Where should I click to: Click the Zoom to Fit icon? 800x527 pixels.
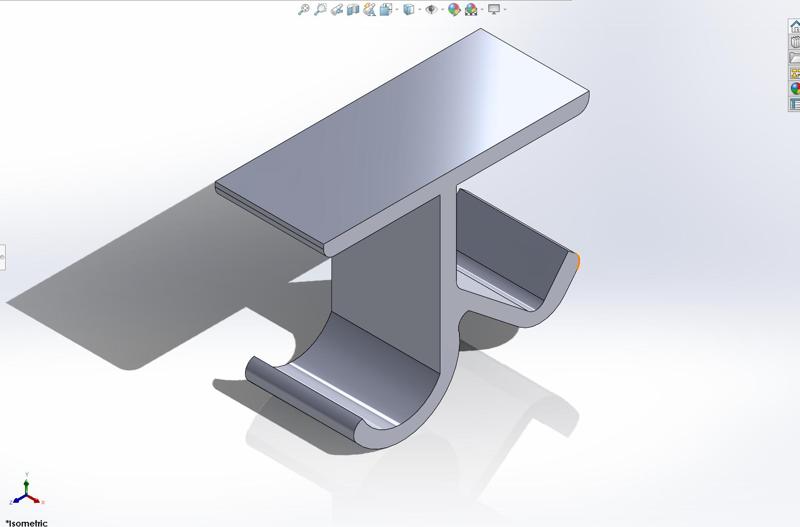[x=304, y=9]
